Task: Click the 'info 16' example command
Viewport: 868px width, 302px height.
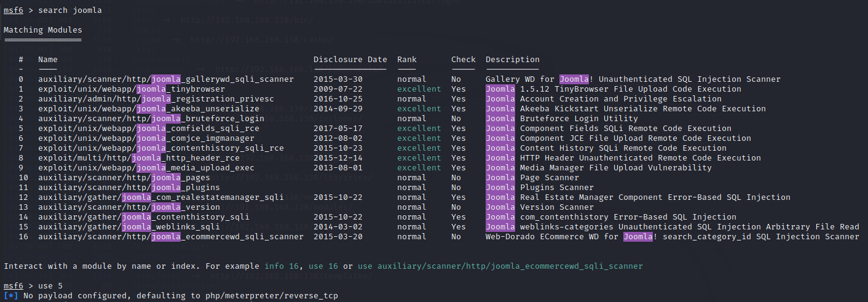Action: (281, 266)
